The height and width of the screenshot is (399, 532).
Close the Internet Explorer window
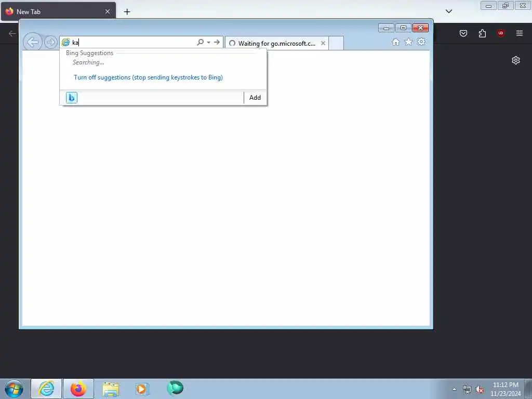421,28
